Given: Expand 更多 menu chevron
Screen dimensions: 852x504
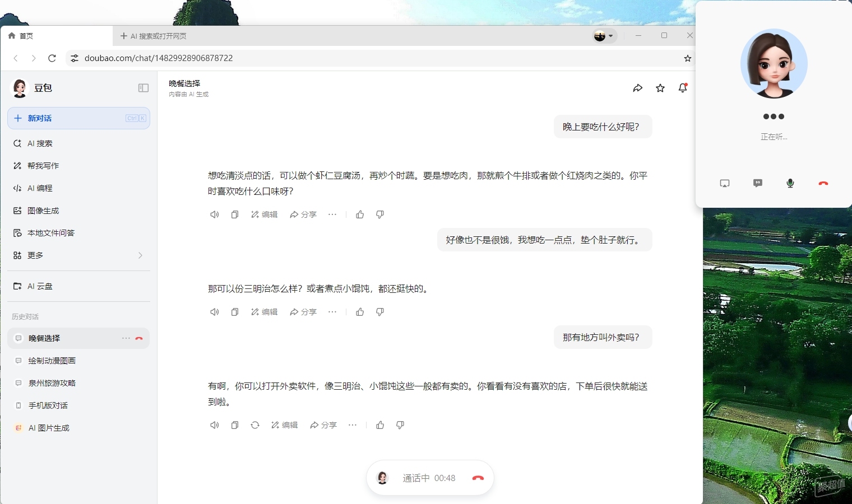Looking at the screenshot, I should pyautogui.click(x=140, y=255).
